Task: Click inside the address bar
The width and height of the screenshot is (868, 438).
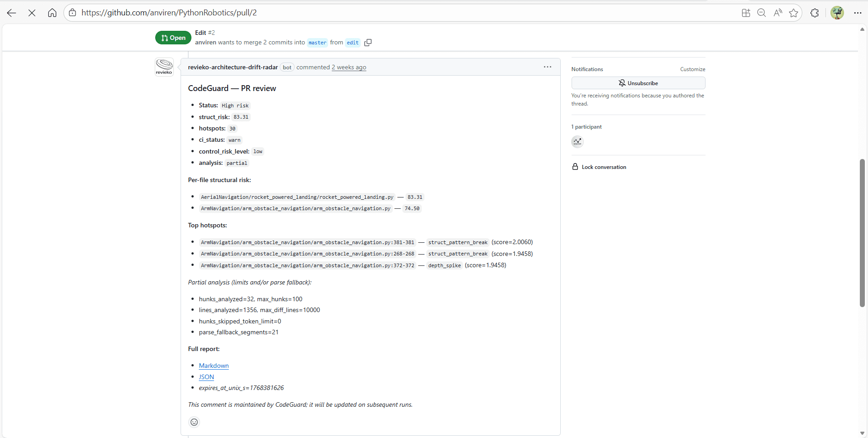Action: coord(272,13)
